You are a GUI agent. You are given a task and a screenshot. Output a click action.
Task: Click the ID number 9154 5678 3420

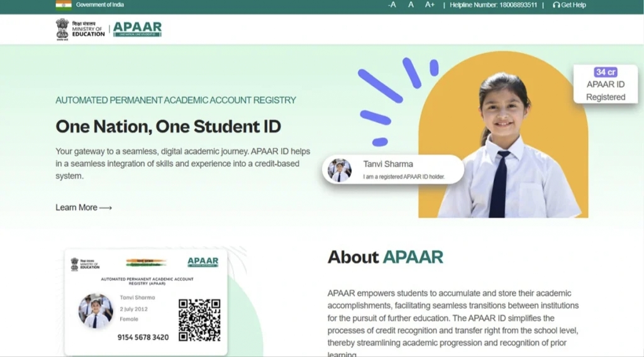pyautogui.click(x=143, y=338)
